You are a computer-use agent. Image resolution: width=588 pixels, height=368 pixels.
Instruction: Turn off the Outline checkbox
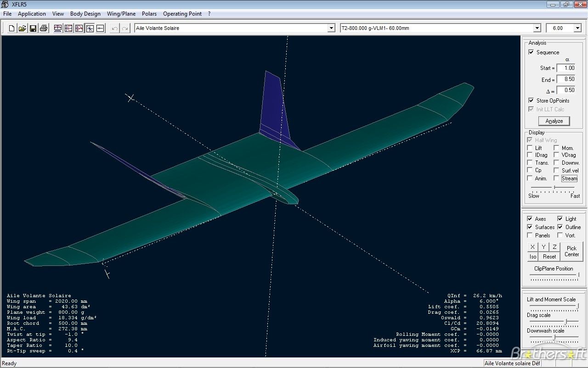coord(560,227)
